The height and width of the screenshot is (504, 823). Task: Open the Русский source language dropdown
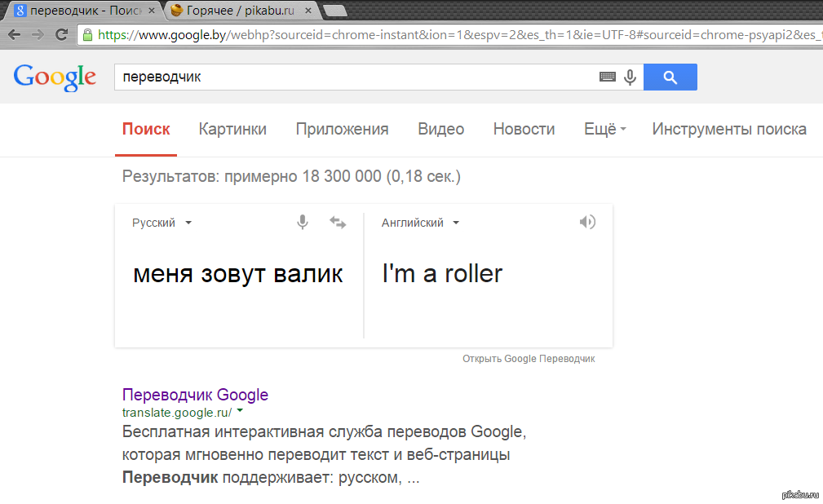[x=162, y=223]
